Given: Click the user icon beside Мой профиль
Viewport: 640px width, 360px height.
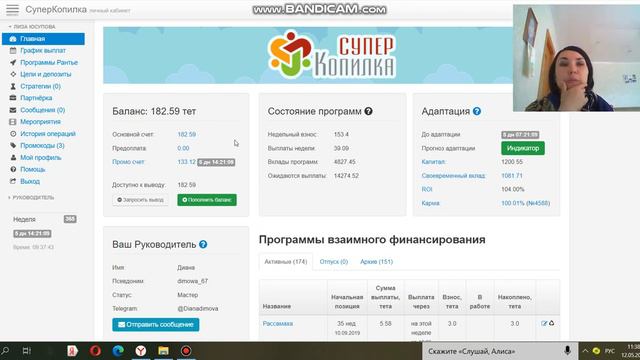Looking at the screenshot, I should point(13,157).
